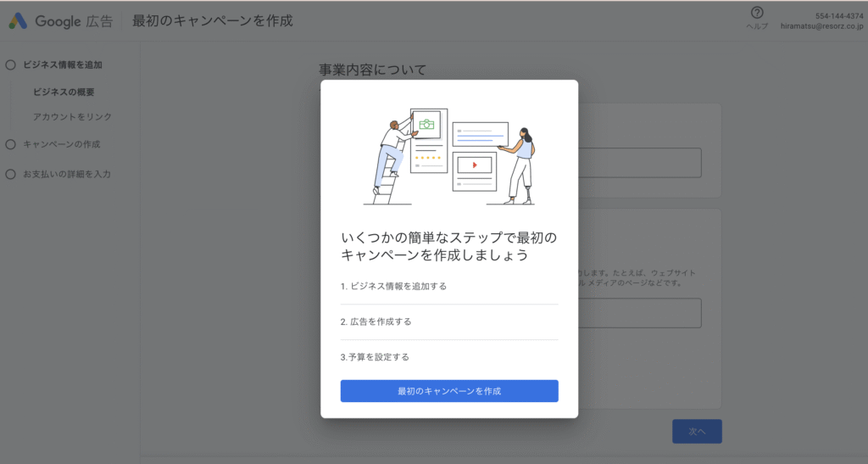The image size is (868, 464).
Task: Open the help question mark icon
Action: coord(757,13)
